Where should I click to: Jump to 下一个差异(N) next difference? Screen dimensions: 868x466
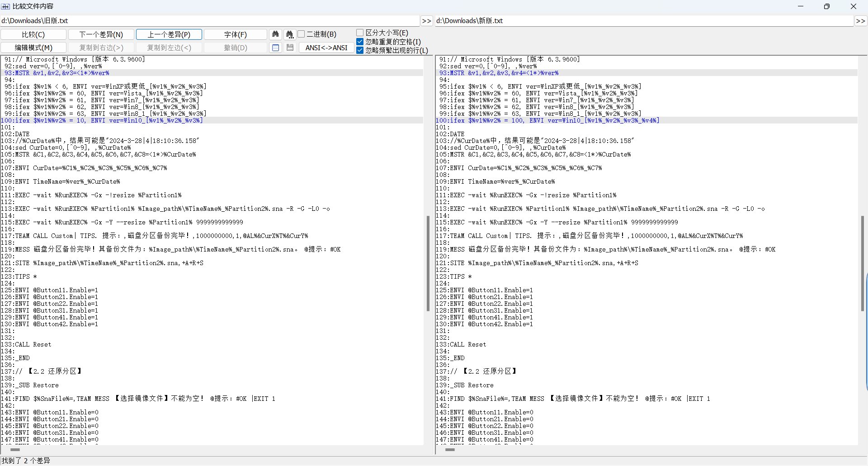(x=101, y=34)
